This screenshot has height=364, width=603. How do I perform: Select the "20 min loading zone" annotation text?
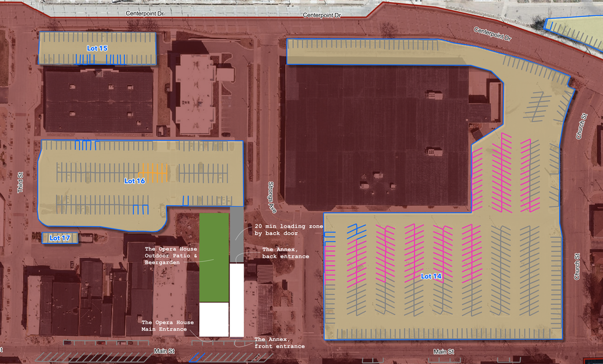[289, 230]
